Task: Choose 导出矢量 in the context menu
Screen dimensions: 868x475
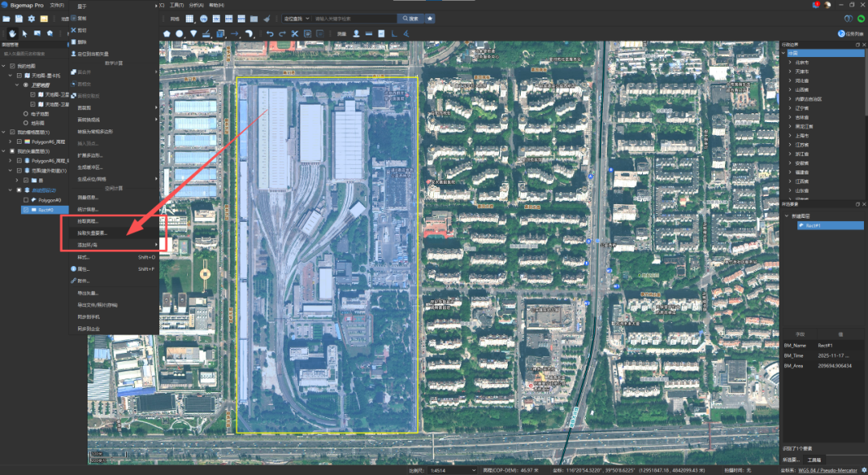Action: [113, 293]
